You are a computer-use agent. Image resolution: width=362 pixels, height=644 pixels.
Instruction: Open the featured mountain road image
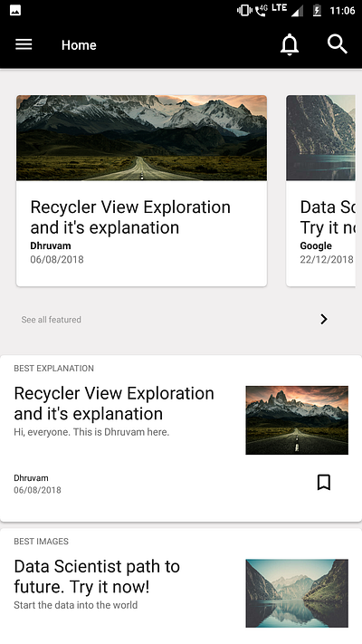click(141, 138)
